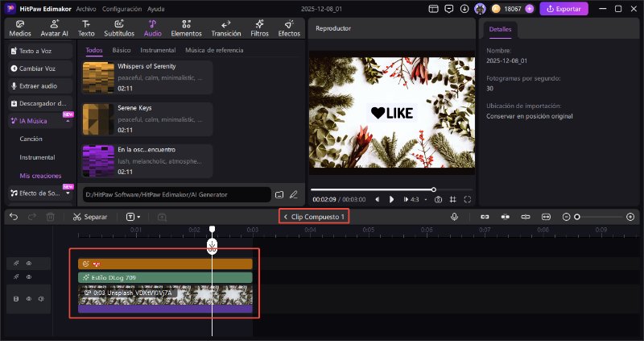This screenshot has height=341, width=644.
Task: Select the purple En la osc...encuentro thumbnail
Action: (98, 161)
